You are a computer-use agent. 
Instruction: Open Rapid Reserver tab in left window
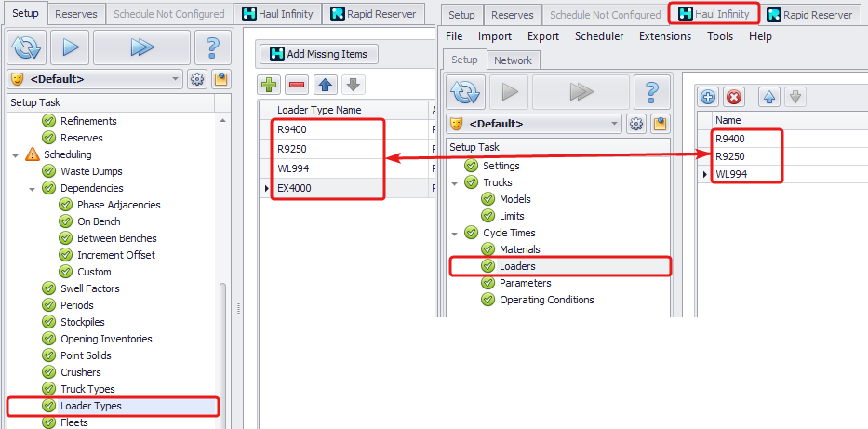pos(372,14)
